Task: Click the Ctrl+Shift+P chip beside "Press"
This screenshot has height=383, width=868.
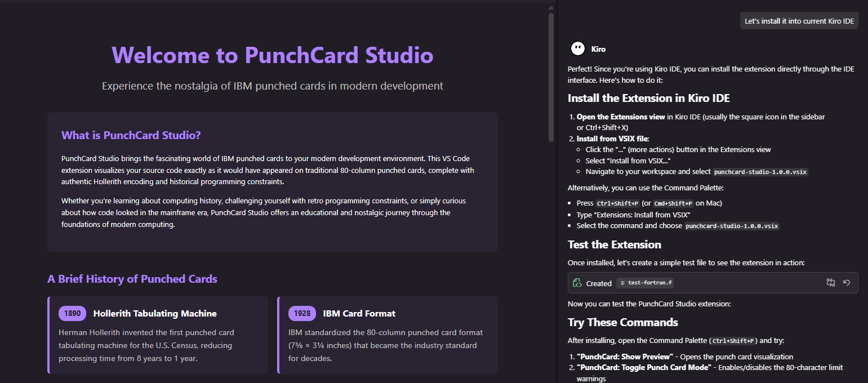Action: click(617, 203)
